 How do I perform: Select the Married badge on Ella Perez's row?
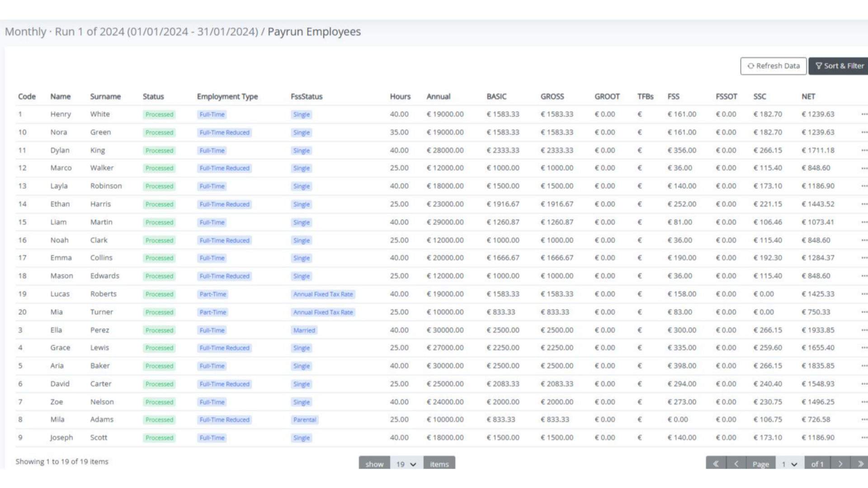click(x=304, y=330)
